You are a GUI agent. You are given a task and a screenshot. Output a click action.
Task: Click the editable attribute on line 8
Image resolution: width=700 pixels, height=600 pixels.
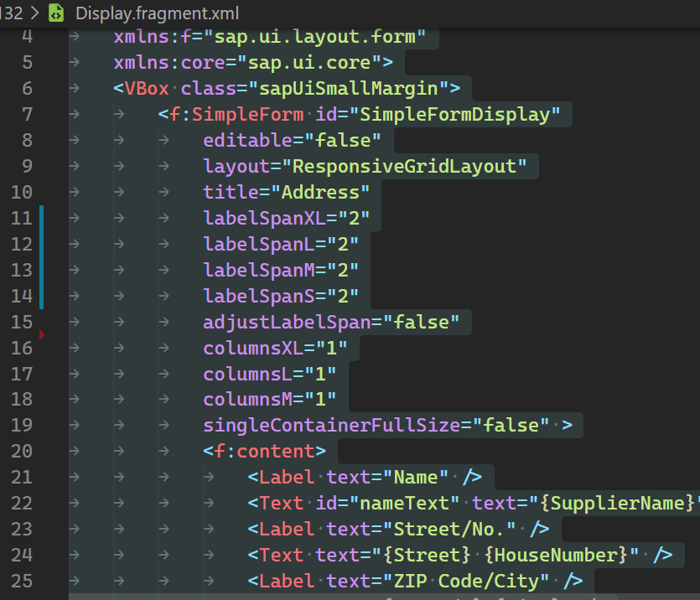tap(248, 141)
